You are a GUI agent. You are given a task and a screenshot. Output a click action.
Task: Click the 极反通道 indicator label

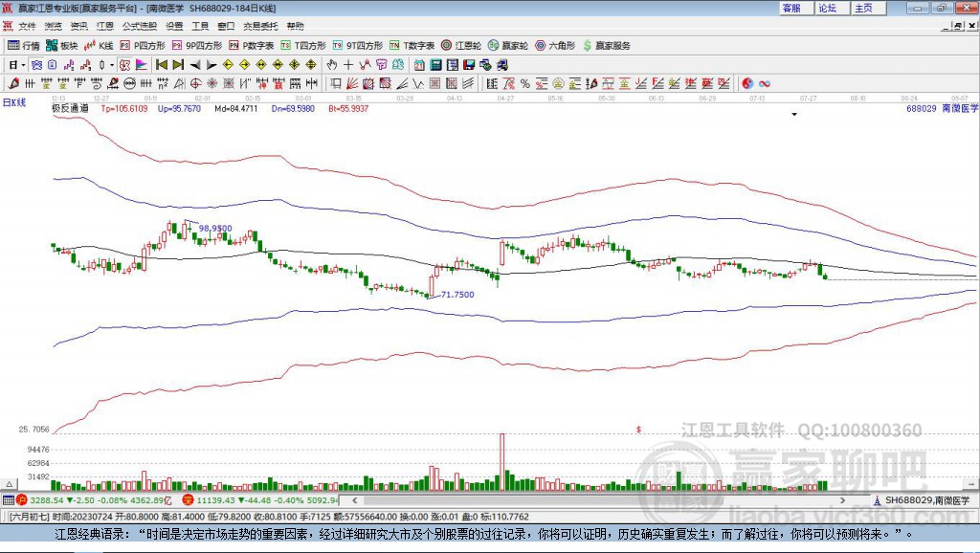(70, 108)
